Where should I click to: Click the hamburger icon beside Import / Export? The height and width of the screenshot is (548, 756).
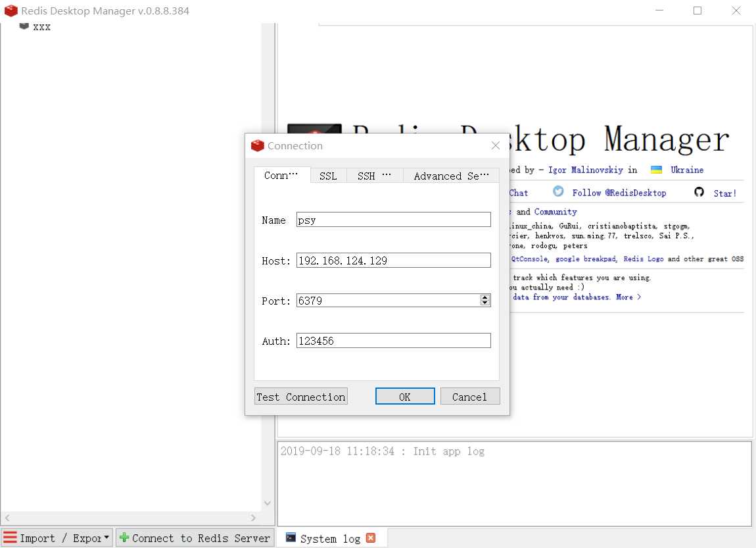[10, 538]
